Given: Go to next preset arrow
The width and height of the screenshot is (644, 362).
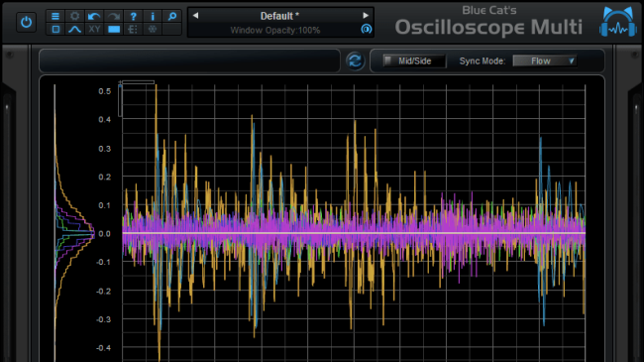Looking at the screenshot, I should pos(366,16).
